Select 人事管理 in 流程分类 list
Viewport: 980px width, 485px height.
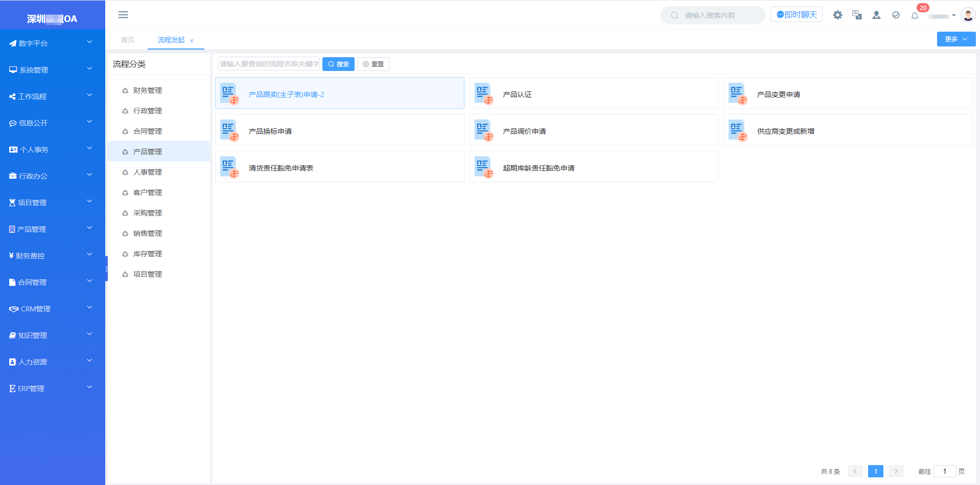click(x=159, y=172)
